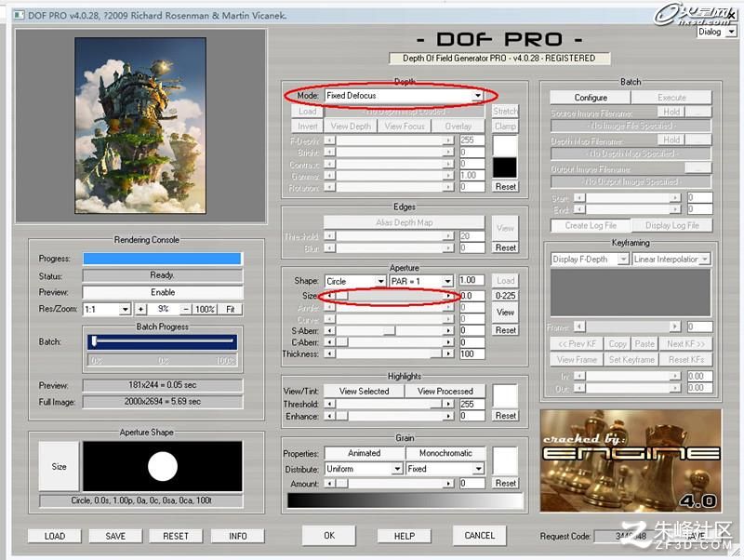
Task: Click the Highlights Threshold right arrow
Action: pyautogui.click(x=448, y=404)
